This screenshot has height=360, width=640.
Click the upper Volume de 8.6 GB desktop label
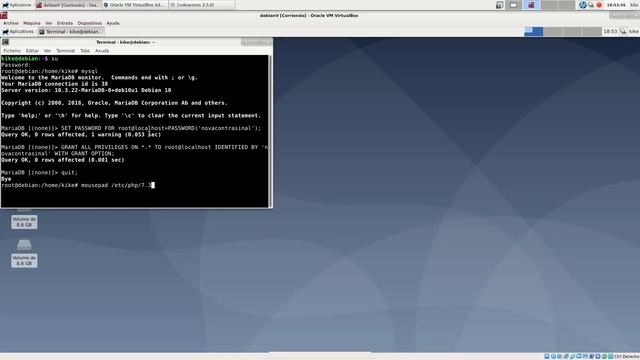point(24,222)
